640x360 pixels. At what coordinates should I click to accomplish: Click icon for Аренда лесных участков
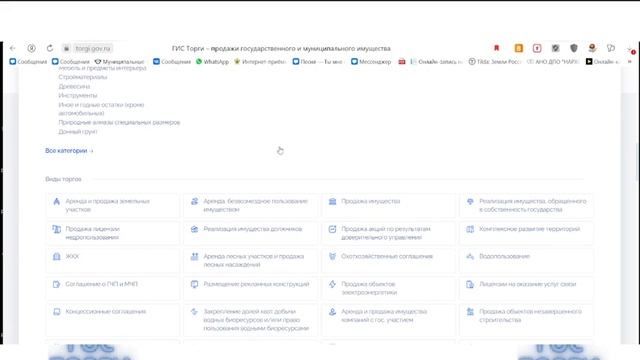coord(194,256)
